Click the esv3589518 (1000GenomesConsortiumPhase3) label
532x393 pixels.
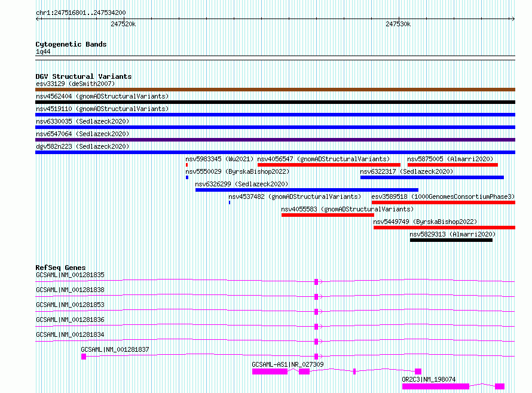(x=443, y=196)
